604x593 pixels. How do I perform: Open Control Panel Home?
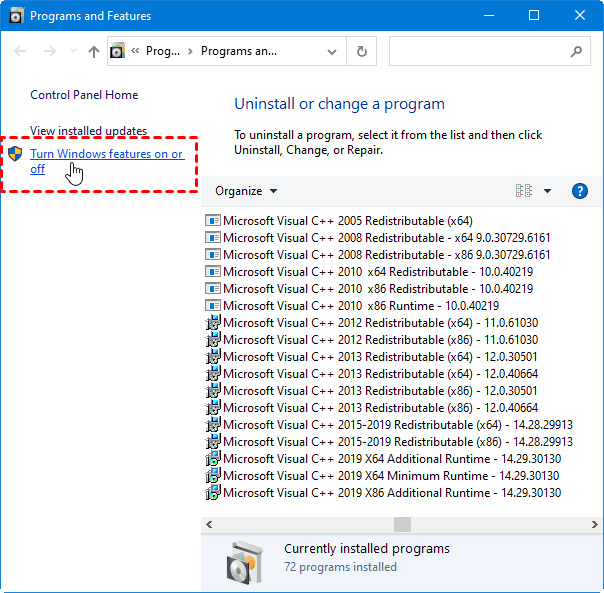click(84, 95)
